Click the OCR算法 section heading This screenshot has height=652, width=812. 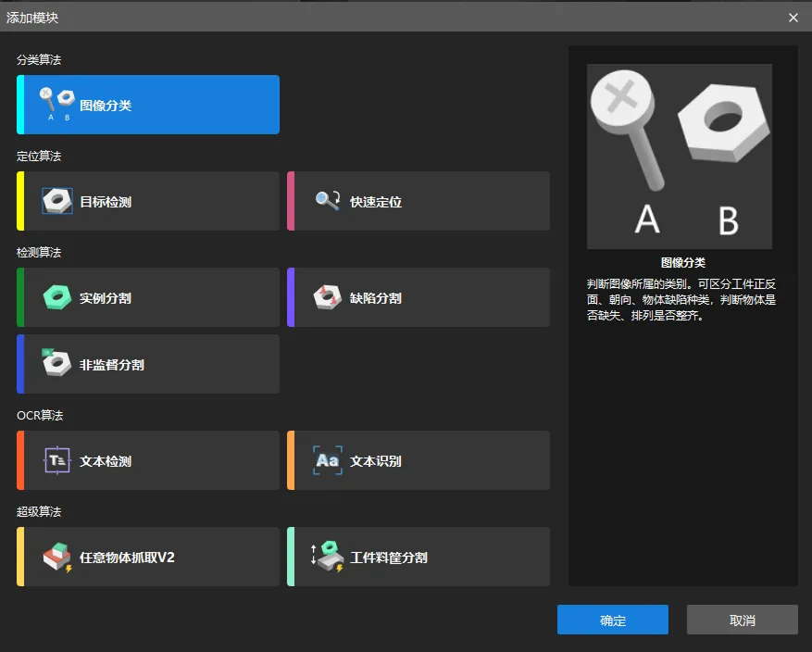pyautogui.click(x=40, y=415)
